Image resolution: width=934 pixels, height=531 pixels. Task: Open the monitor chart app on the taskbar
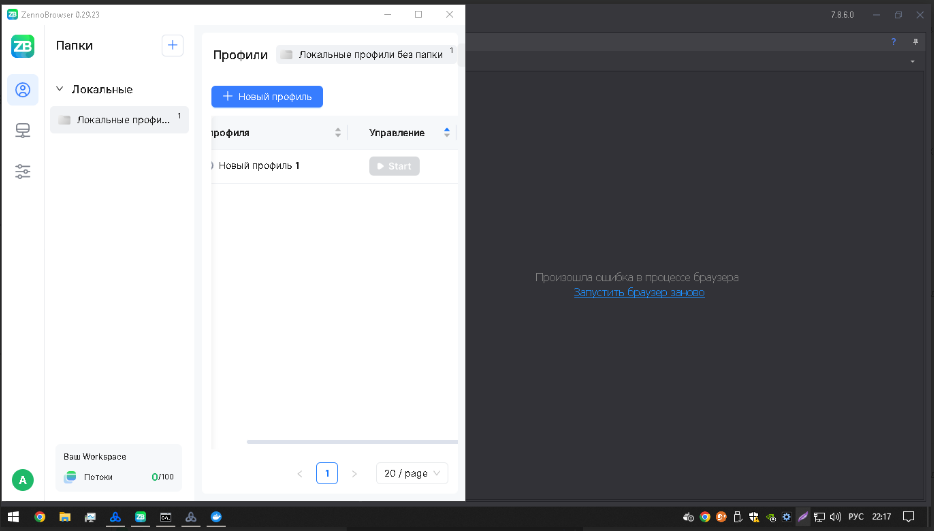(90, 517)
